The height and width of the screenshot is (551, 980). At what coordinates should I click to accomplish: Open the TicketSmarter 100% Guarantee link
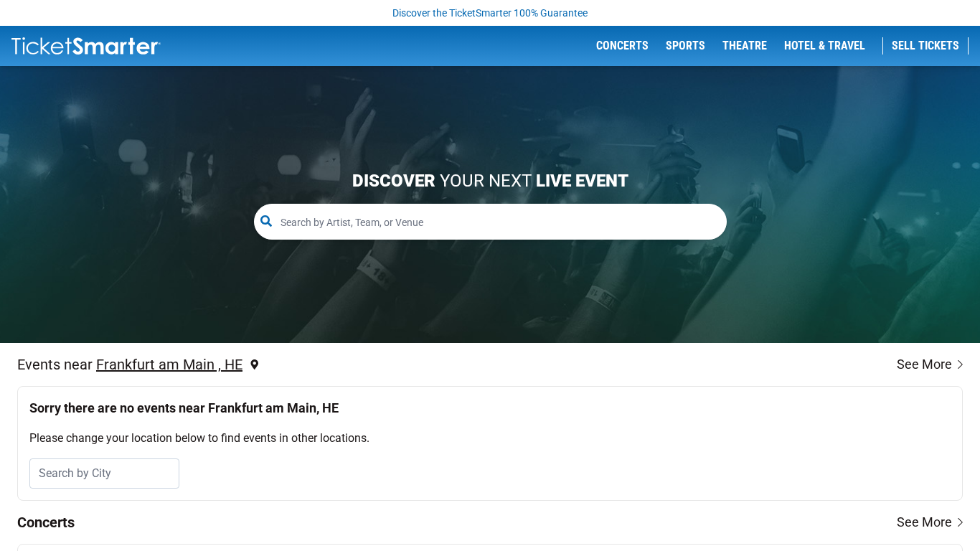490,13
